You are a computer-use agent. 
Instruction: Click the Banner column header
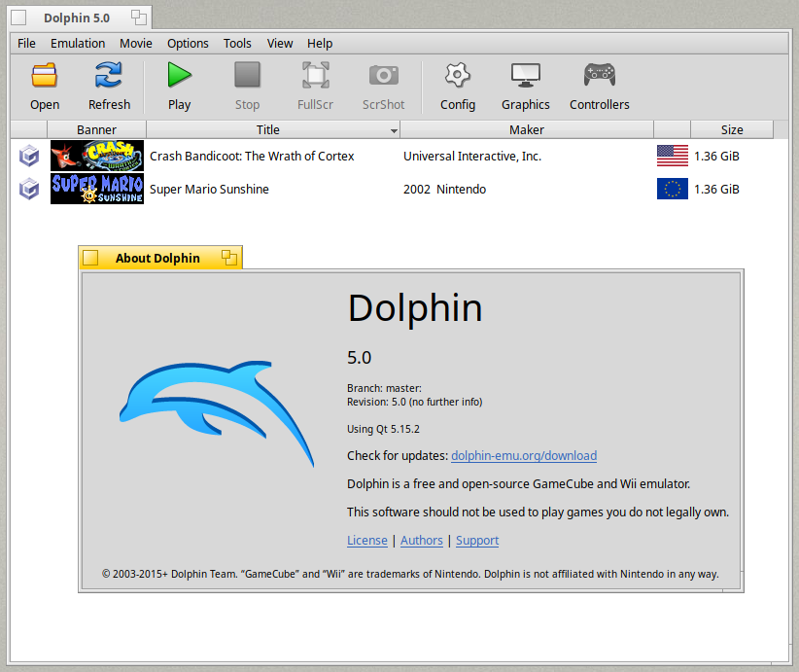click(x=96, y=130)
